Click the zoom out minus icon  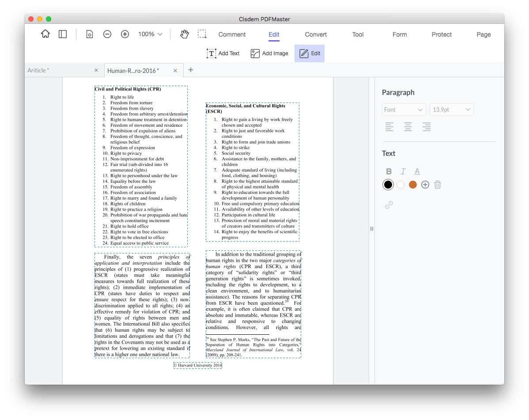tap(107, 34)
